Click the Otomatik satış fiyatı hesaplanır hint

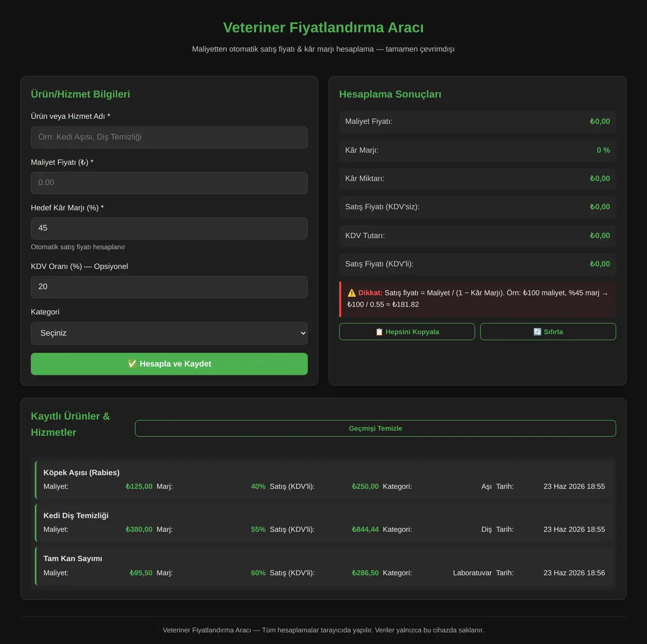point(78,247)
